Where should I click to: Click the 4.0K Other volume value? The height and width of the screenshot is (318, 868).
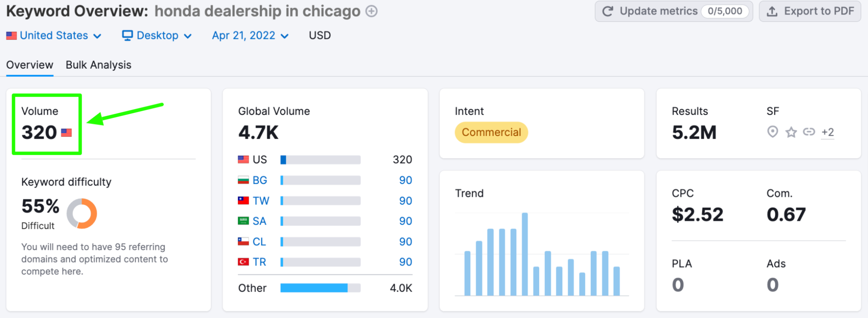[x=401, y=288]
